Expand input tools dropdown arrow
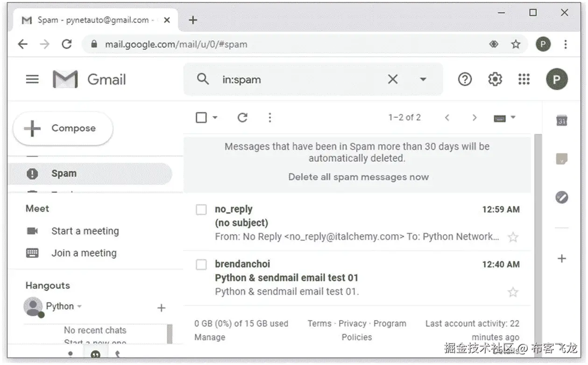The image size is (588, 365). tap(513, 117)
